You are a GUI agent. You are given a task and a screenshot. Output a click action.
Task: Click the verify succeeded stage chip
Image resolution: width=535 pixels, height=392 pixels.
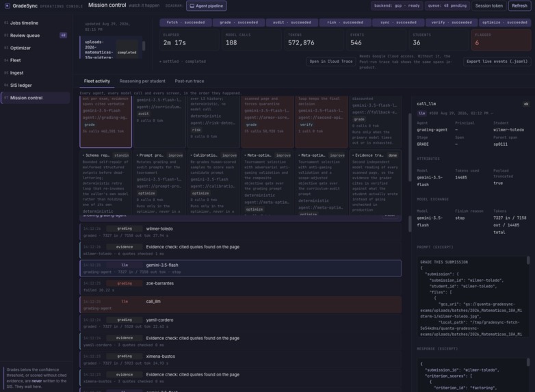coord(452,23)
